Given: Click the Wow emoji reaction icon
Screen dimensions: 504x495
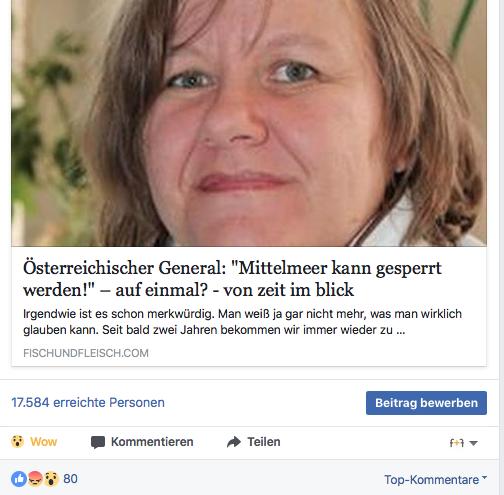Looking at the screenshot, I should point(17,441).
